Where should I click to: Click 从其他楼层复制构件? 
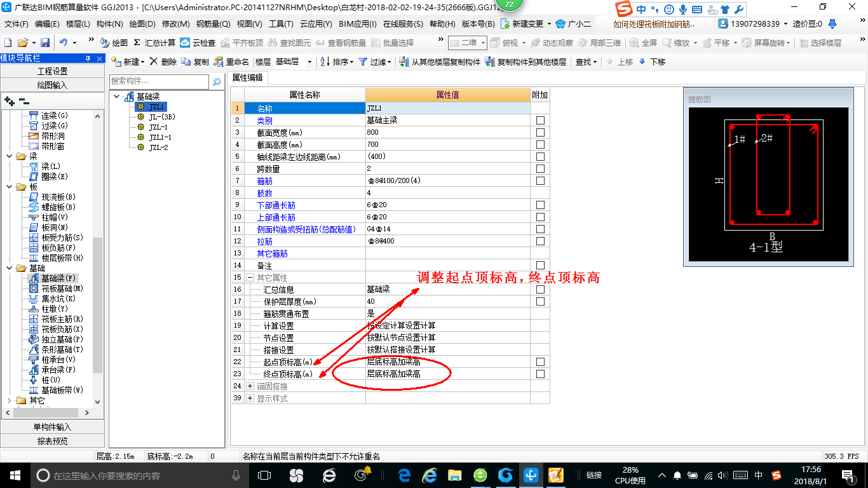pos(440,62)
